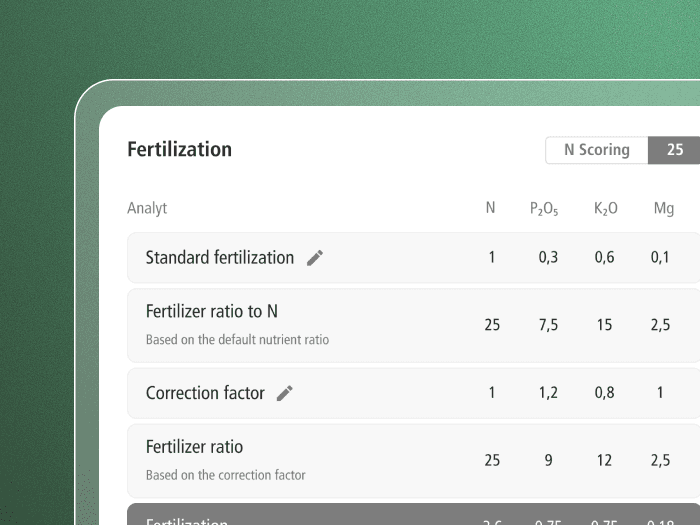This screenshot has width=700, height=525.
Task: Click the Correction factor pencil icon
Action: tap(285, 394)
